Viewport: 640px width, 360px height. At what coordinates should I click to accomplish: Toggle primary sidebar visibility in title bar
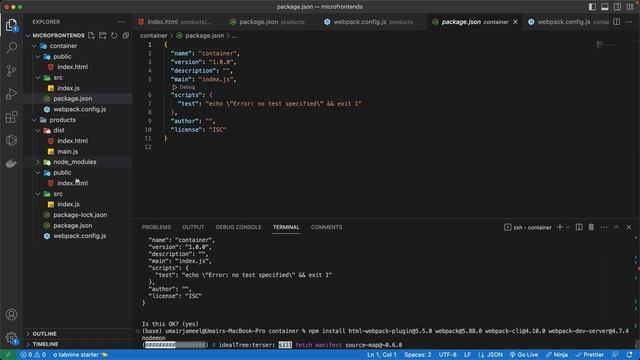tap(592, 7)
